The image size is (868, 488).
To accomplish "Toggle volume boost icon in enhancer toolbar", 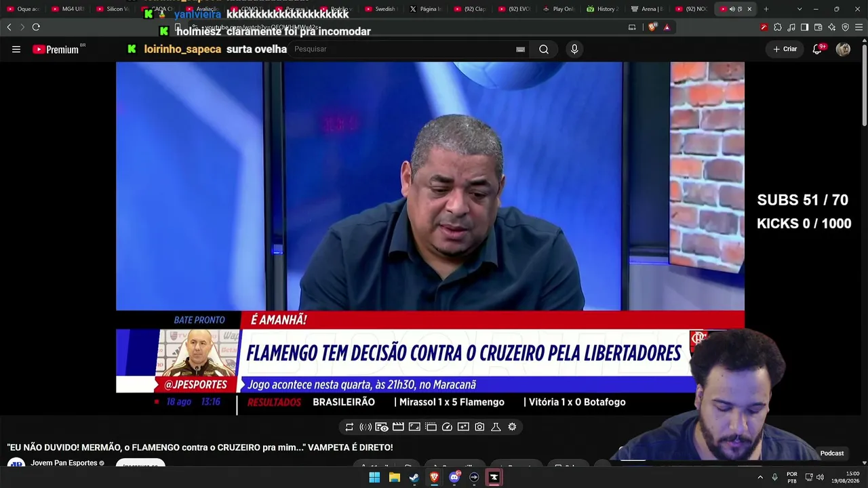I will 366,427.
